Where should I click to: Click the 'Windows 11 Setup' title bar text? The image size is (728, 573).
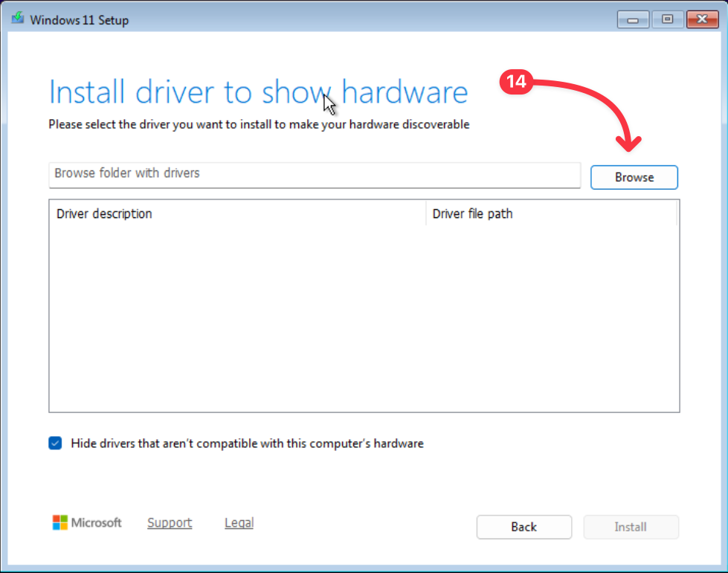pyautogui.click(x=79, y=20)
